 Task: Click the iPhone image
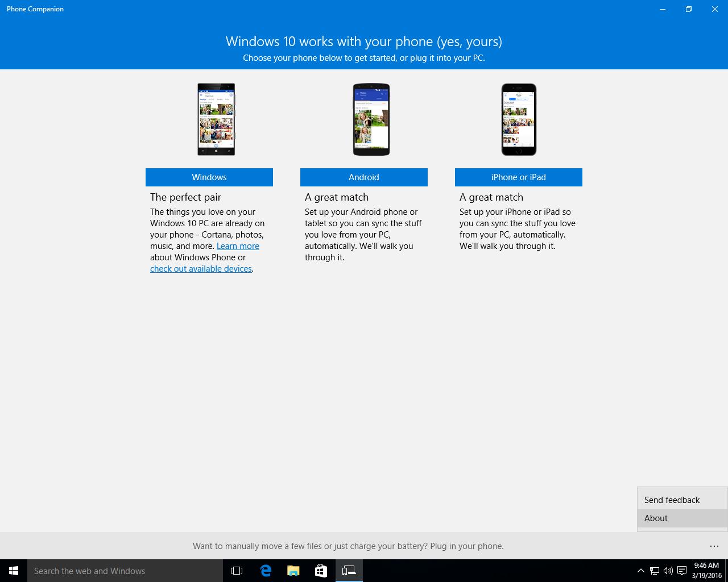pos(519,119)
